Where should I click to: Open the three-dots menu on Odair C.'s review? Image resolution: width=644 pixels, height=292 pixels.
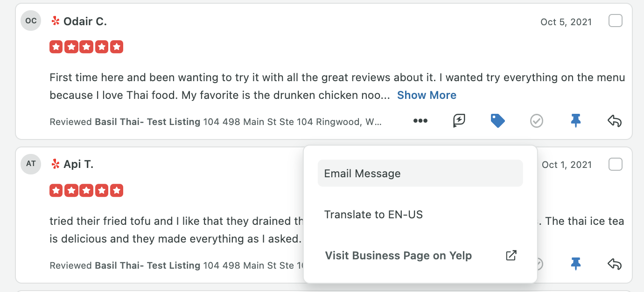[420, 121]
